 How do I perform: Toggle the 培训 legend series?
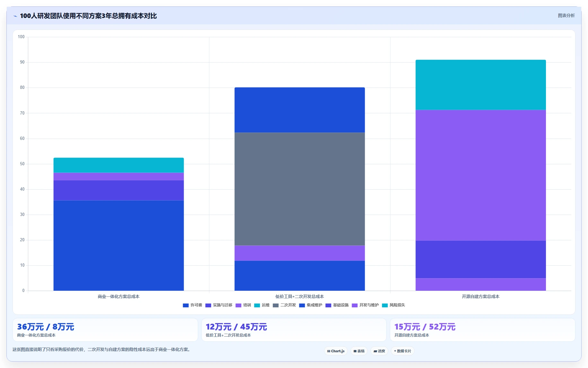[243, 305]
